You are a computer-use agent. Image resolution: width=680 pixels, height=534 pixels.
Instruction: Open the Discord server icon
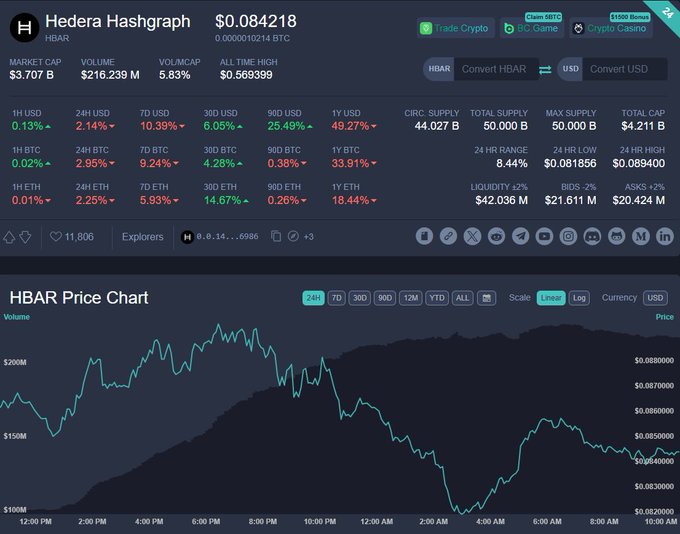[x=592, y=236]
